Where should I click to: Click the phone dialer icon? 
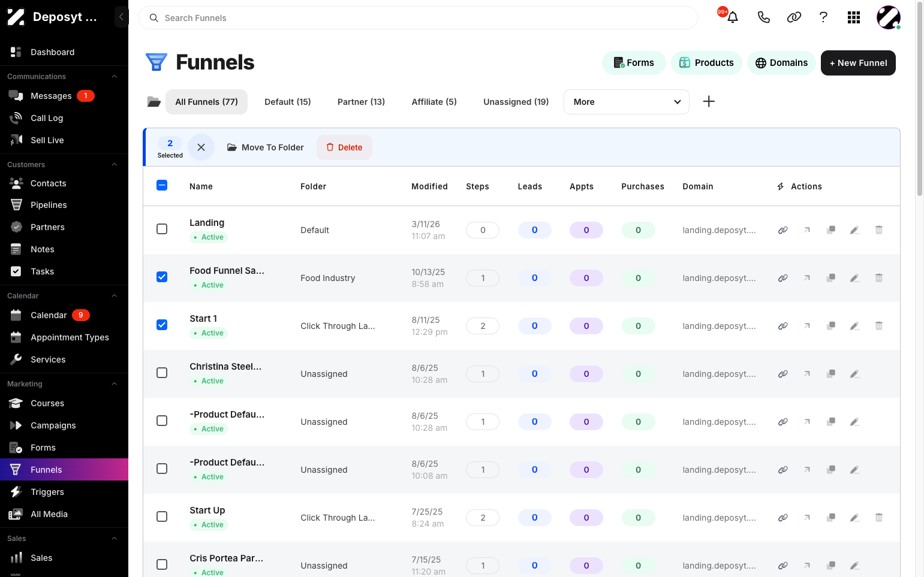click(x=763, y=17)
